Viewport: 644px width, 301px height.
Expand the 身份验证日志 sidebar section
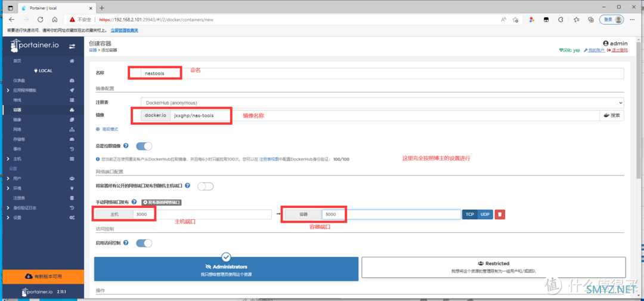(x=8, y=208)
